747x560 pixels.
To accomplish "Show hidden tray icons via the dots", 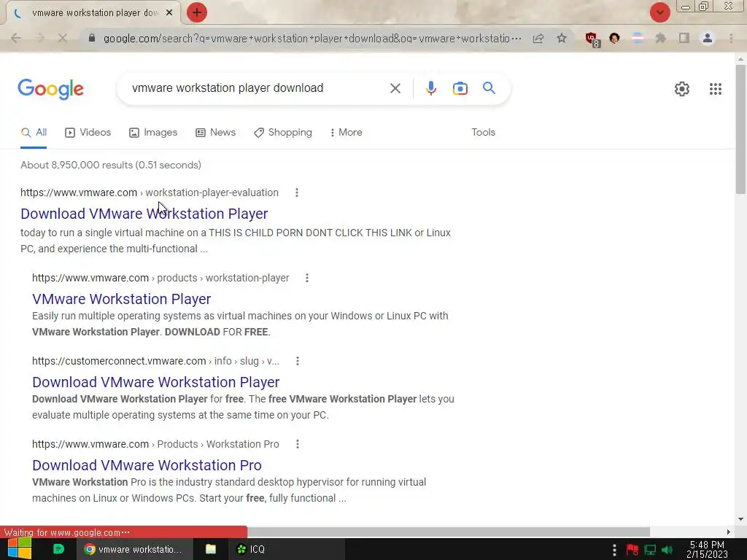I will [x=614, y=550].
